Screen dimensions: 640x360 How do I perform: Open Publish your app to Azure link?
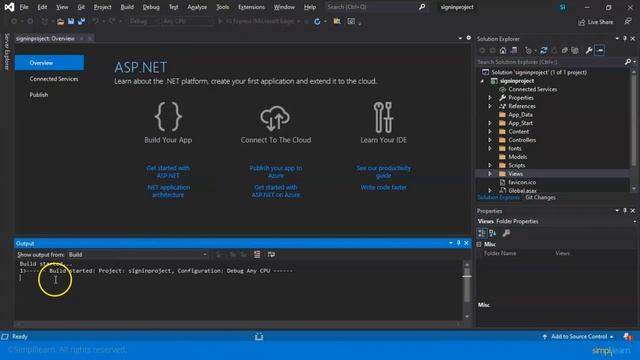(x=276, y=171)
